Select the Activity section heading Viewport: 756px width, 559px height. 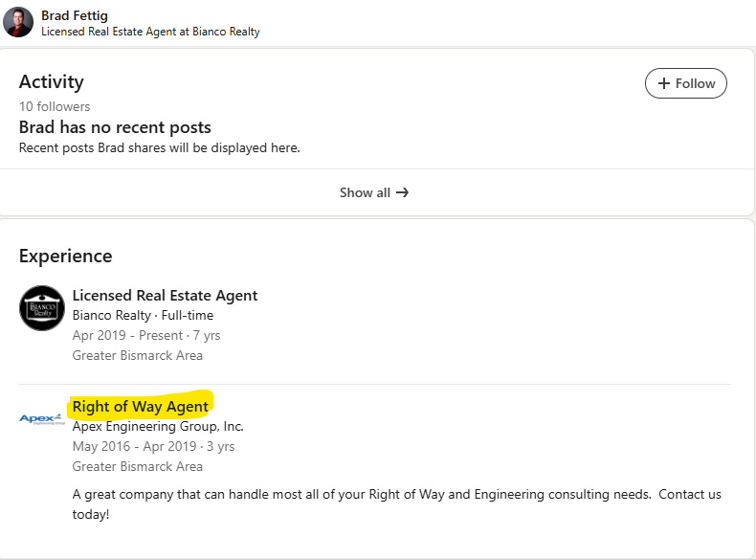tap(52, 81)
